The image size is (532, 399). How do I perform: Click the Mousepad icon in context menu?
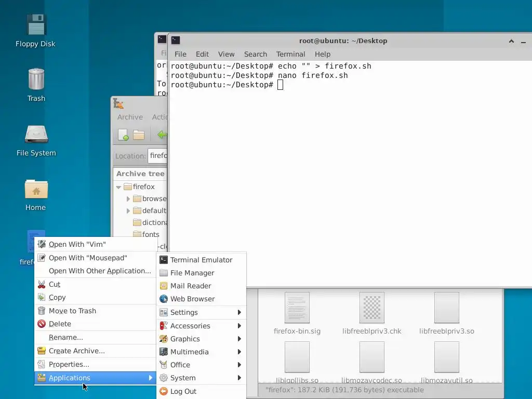pos(42,258)
